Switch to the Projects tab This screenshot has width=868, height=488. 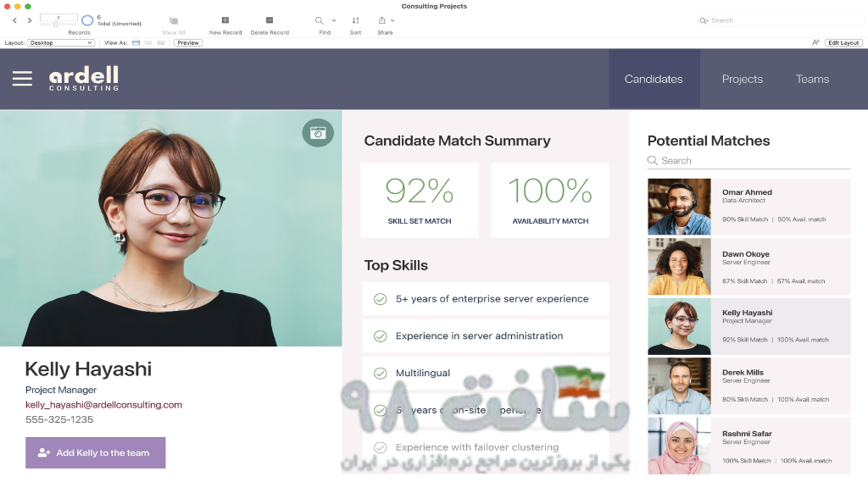[743, 79]
